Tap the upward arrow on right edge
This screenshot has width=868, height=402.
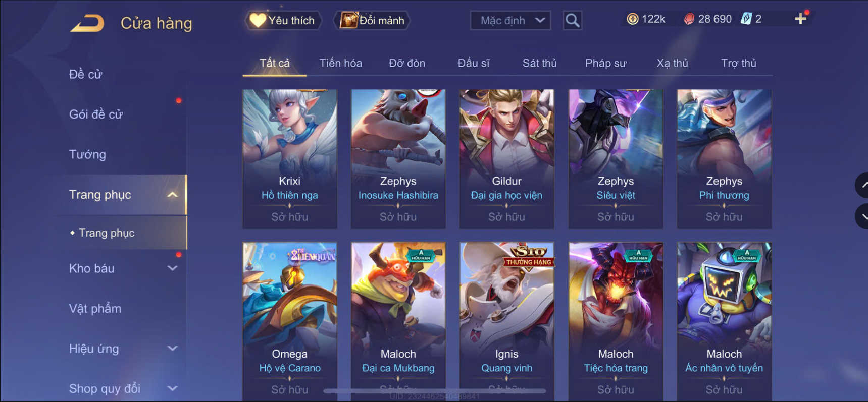[x=862, y=185]
